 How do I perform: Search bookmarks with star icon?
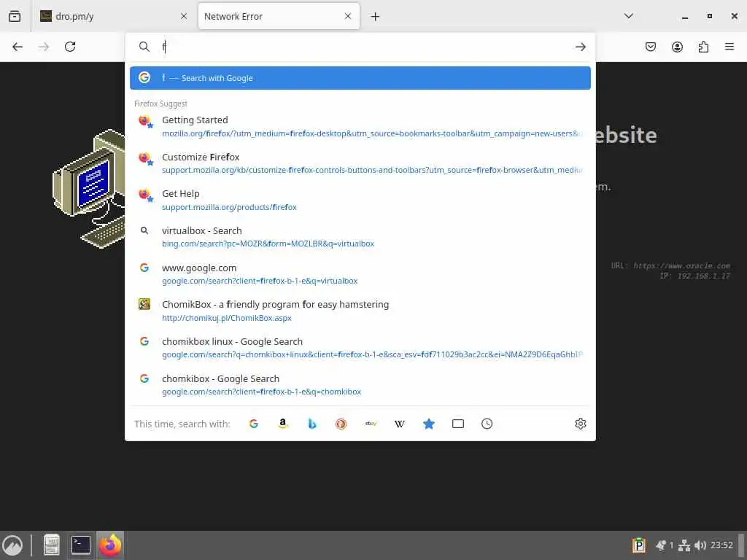429,424
